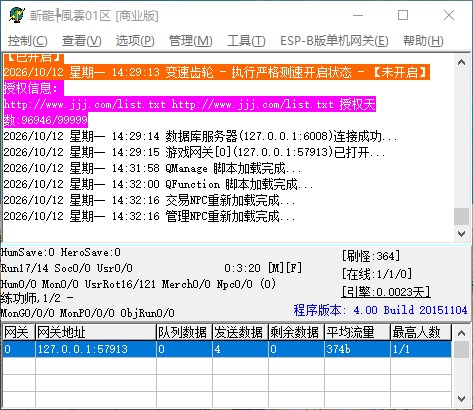Select gateway address cell 127.0.0.1:57913
Viewport: 473px width, 410px height.
click(96, 349)
